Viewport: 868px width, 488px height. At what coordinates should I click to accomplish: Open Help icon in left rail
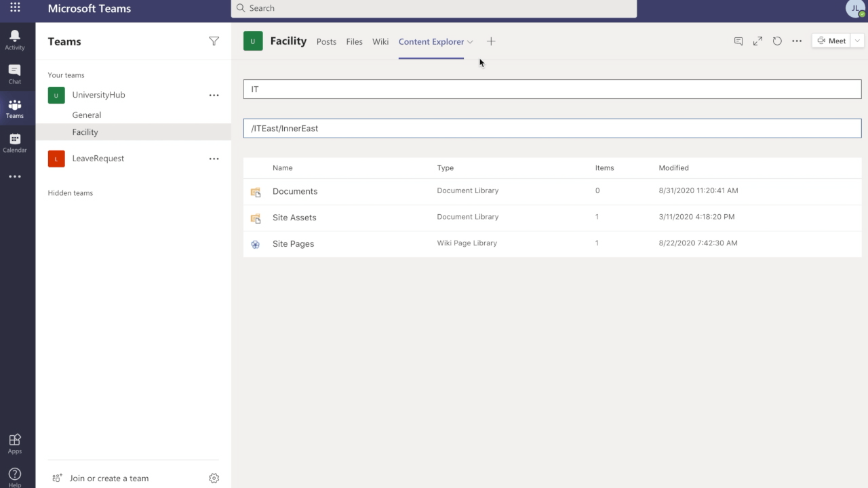tap(15, 477)
